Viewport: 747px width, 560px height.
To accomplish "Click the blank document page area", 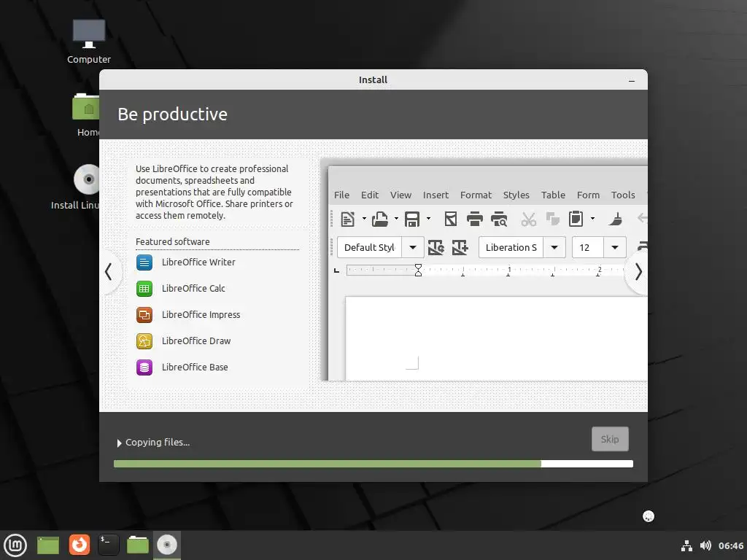I will [x=496, y=338].
